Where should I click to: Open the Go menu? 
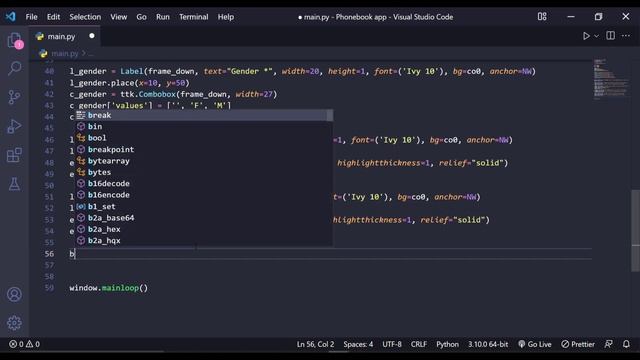(141, 17)
